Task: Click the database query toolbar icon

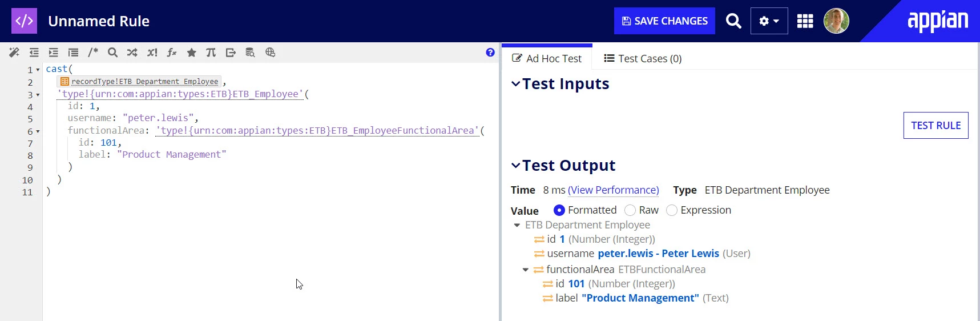Action: coord(250,53)
